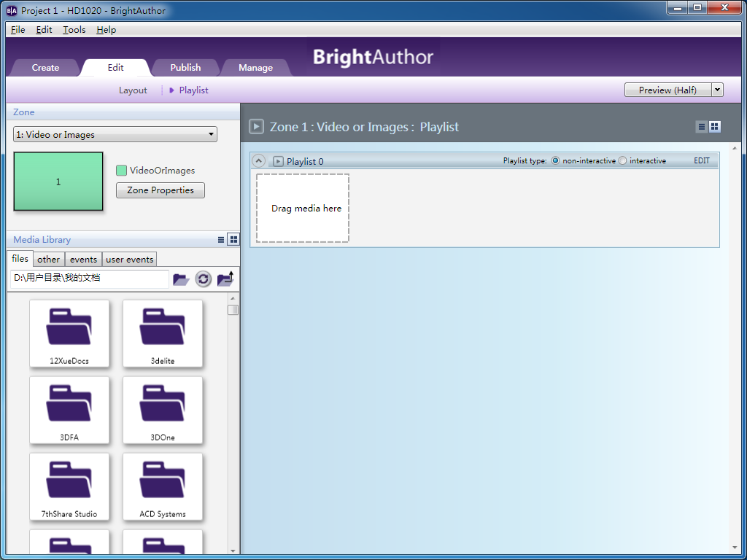Image resolution: width=747 pixels, height=560 pixels.
Task: Open the Preview size dropdown arrow
Action: [718, 90]
